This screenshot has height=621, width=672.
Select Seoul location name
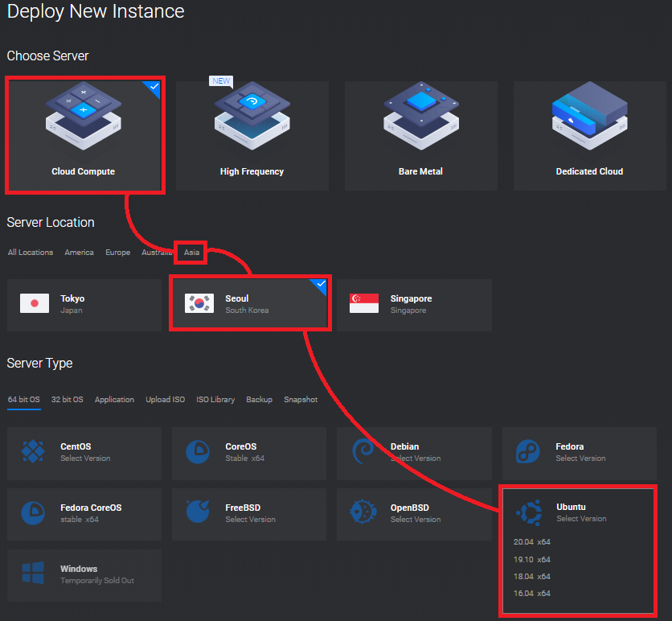click(x=237, y=298)
